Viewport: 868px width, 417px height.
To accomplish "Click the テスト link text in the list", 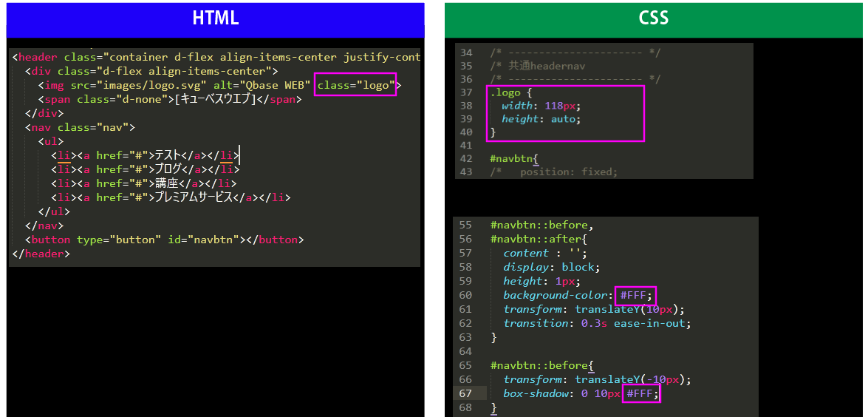I will 168,155.
